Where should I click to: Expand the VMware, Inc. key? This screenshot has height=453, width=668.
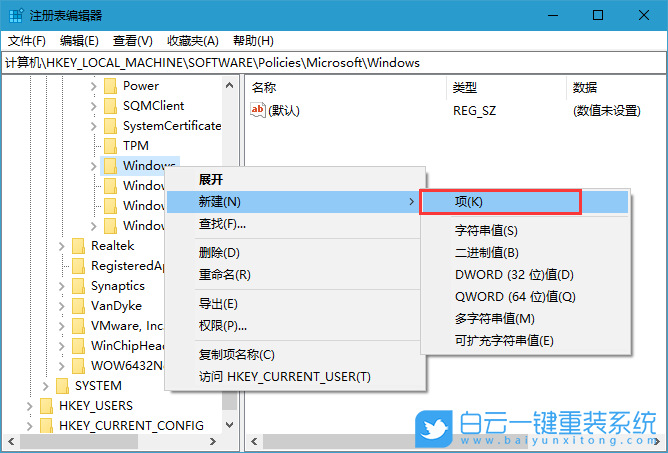[62, 326]
